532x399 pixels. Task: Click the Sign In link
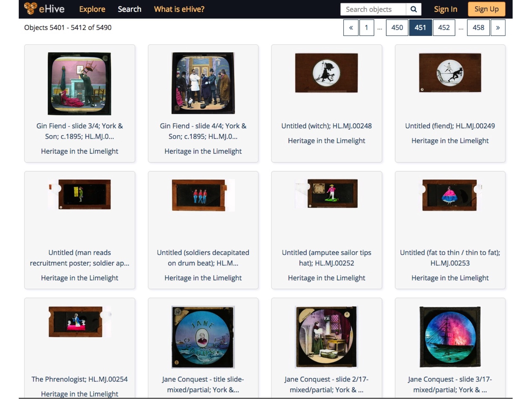[445, 9]
